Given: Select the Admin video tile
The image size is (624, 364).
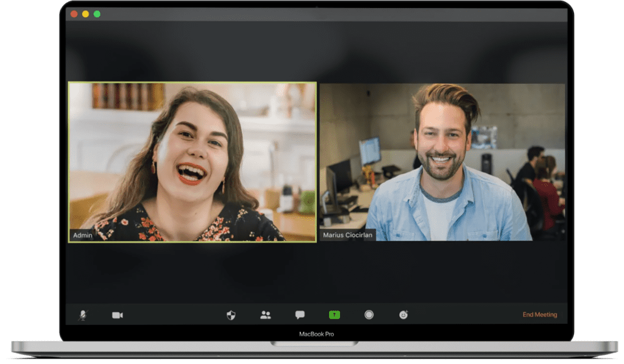Looking at the screenshot, I should pos(193,162).
